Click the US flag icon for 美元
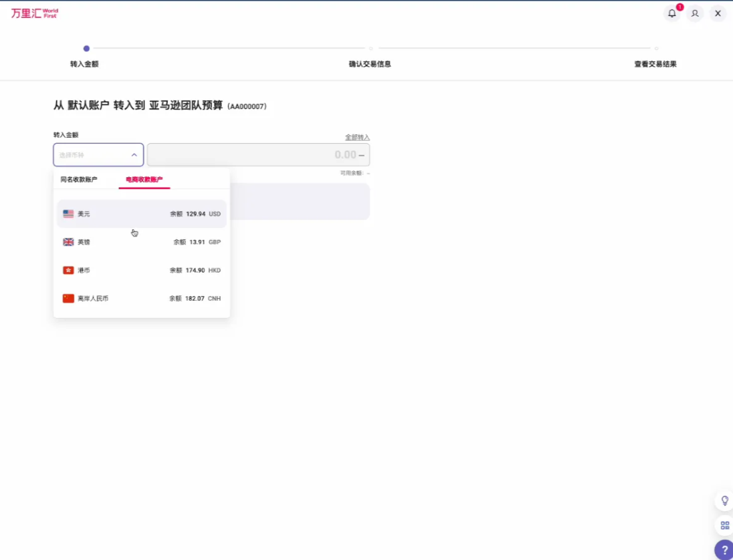 68,214
